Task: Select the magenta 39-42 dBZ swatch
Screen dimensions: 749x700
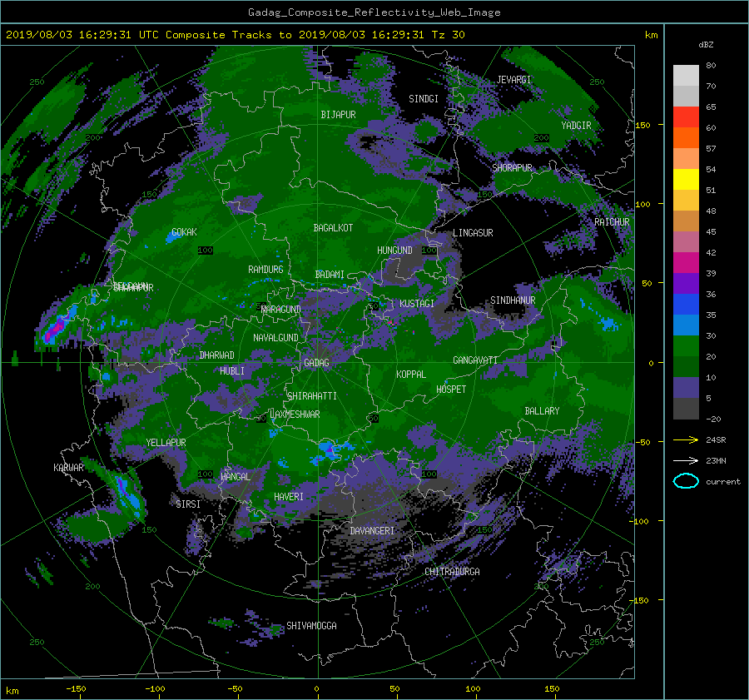Action: pos(686,263)
